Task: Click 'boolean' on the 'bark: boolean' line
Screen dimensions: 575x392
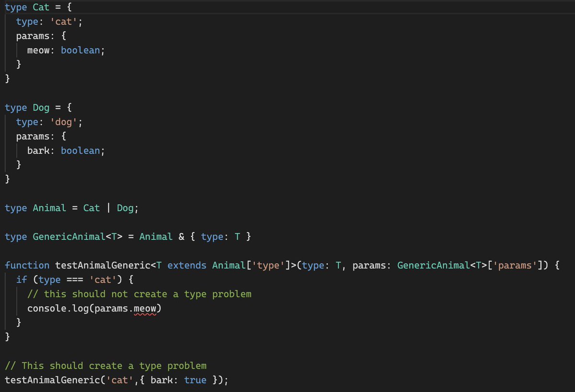Action: coord(80,151)
